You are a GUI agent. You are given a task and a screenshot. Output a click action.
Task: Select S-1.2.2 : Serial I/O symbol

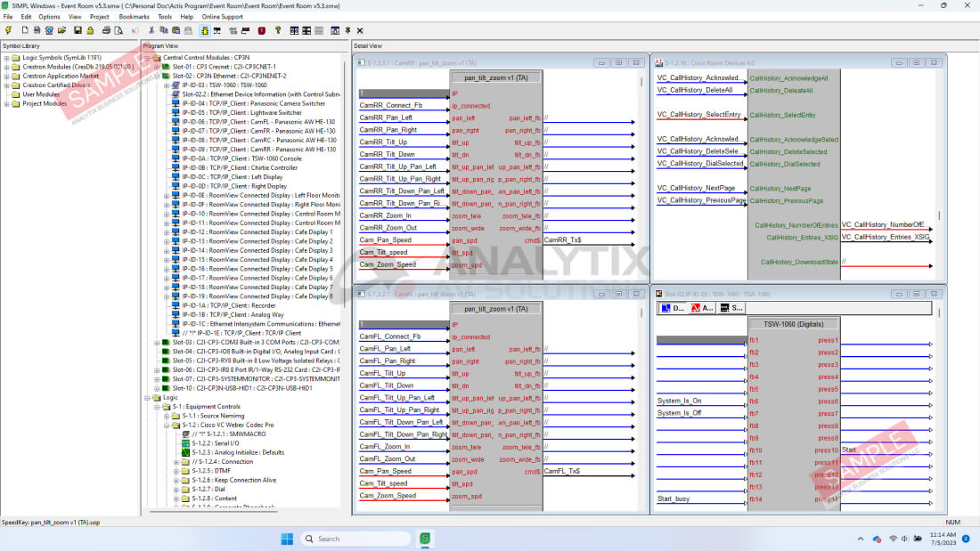(x=215, y=443)
